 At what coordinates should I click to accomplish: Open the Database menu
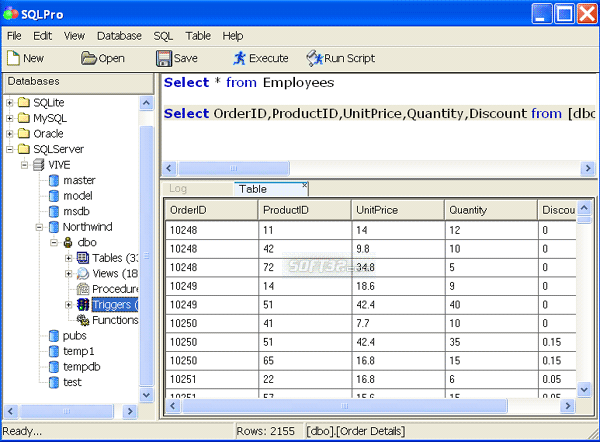[119, 36]
